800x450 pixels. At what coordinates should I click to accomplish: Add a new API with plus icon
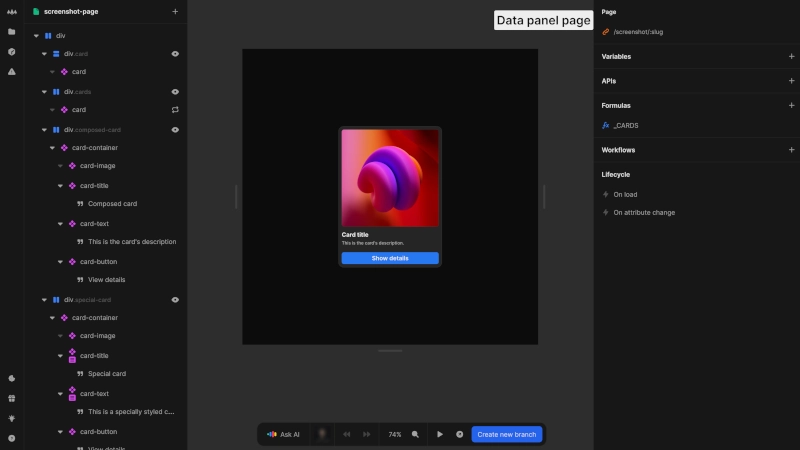coord(791,81)
